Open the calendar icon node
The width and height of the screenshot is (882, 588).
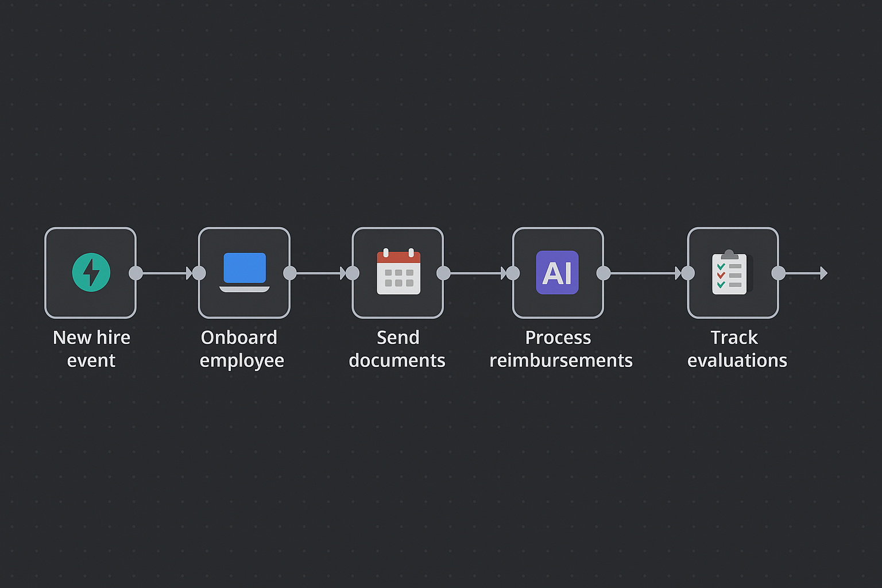[398, 273]
